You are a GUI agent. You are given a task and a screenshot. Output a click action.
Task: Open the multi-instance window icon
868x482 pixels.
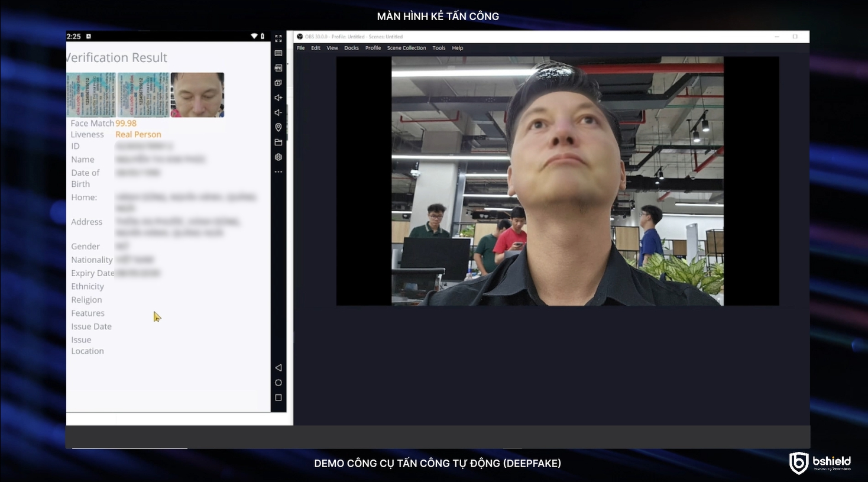(278, 83)
